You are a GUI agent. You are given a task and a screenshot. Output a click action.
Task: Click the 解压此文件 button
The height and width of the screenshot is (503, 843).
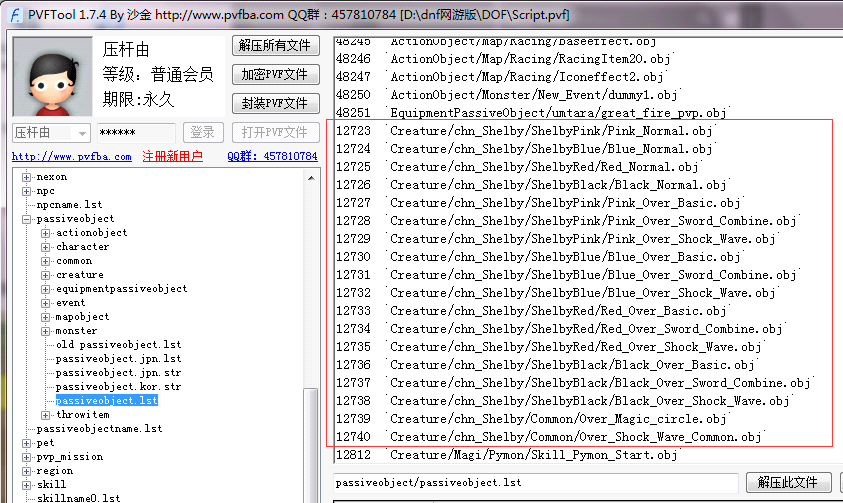pyautogui.click(x=787, y=483)
